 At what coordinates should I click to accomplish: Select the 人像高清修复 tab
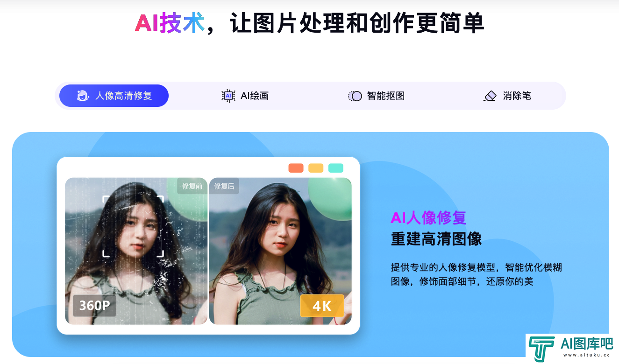[x=114, y=96]
